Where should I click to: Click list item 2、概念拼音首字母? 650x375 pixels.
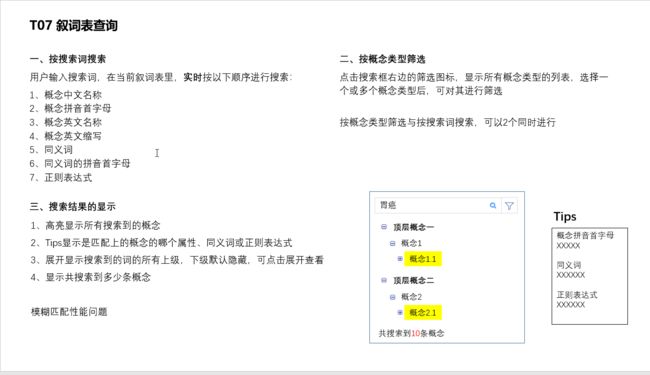click(x=70, y=109)
